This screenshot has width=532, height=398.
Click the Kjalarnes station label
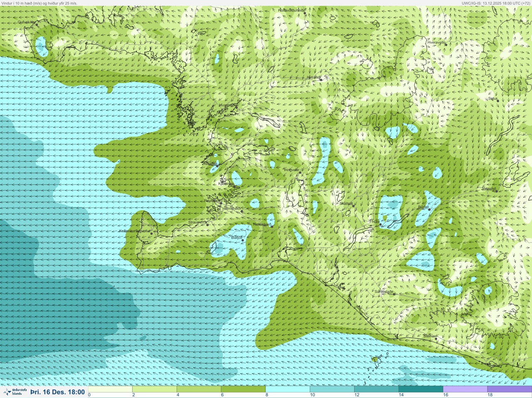tap(226, 183)
